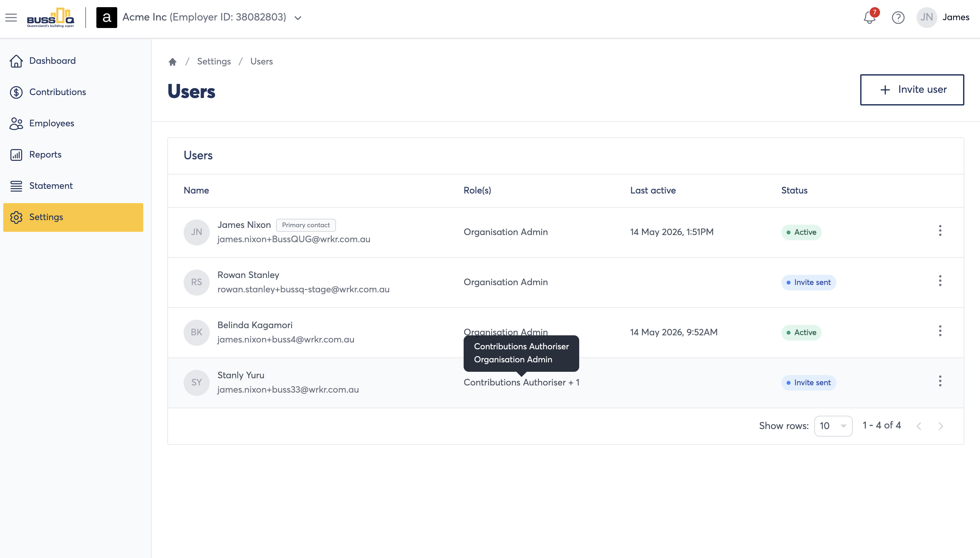
Task: Click the Contributions dollar icon
Action: pos(16,92)
